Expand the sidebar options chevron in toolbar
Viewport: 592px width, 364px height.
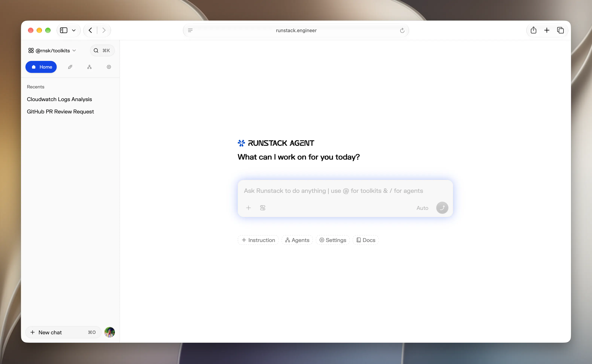coord(74,30)
